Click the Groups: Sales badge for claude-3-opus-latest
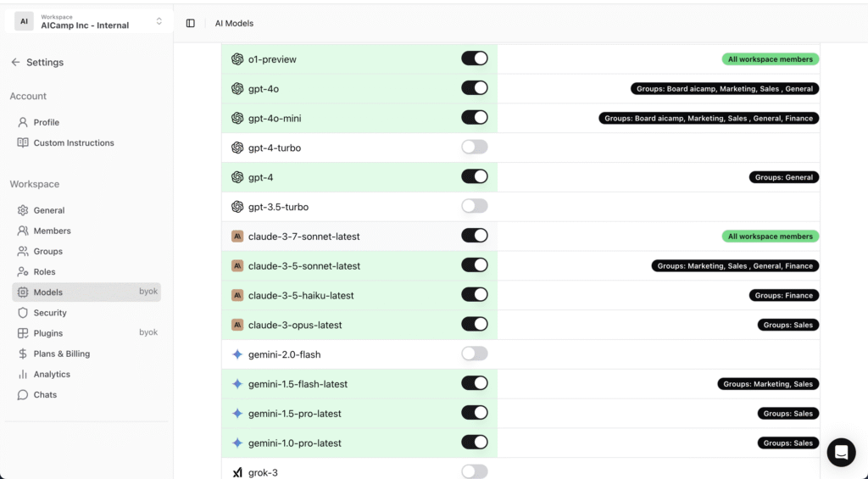This screenshot has width=868, height=479. coord(788,325)
